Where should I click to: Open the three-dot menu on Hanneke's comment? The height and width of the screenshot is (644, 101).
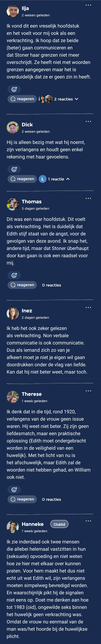(x=88, y=521)
